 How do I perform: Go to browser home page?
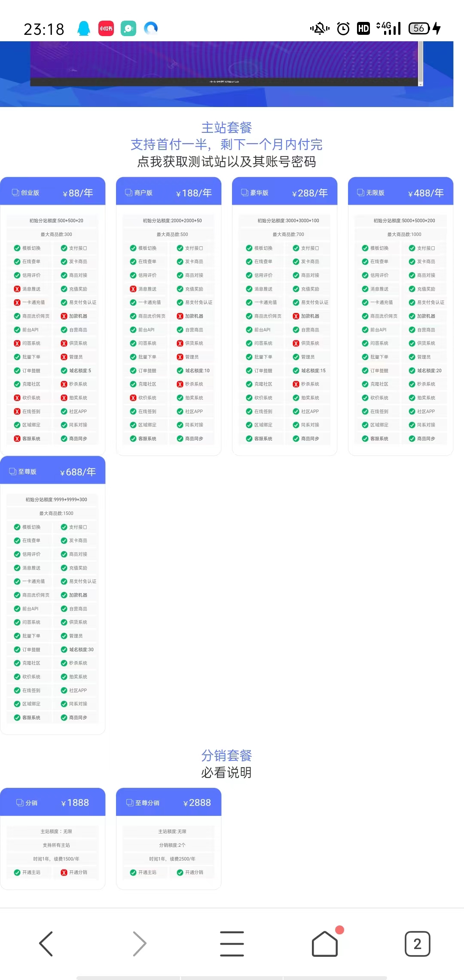325,943
